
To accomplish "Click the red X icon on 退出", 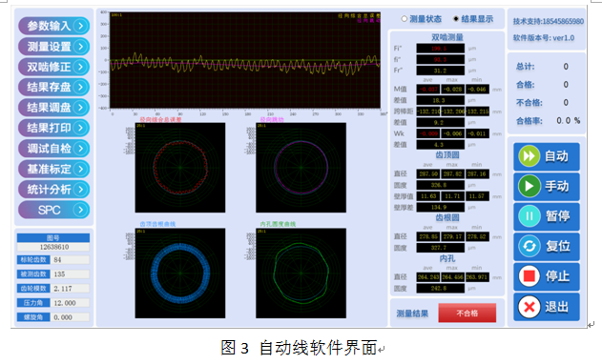I will 529,307.
